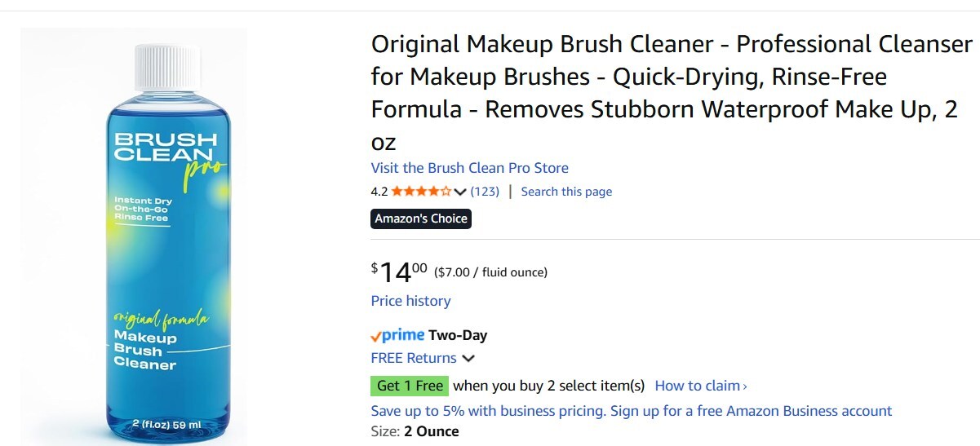
Task: Click the Search this page link
Action: pyautogui.click(x=566, y=192)
